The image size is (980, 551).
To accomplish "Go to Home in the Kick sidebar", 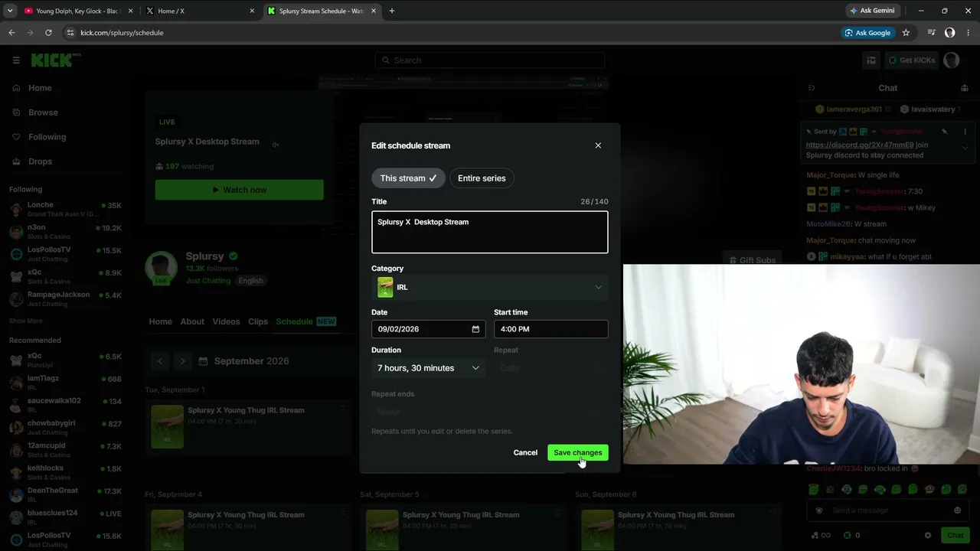I will click(40, 88).
